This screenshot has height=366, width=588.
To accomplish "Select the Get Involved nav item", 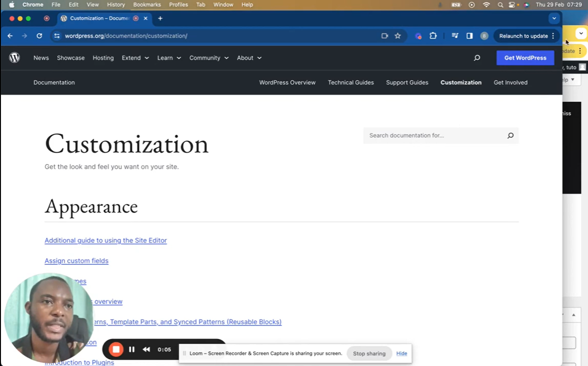I will coord(510,83).
